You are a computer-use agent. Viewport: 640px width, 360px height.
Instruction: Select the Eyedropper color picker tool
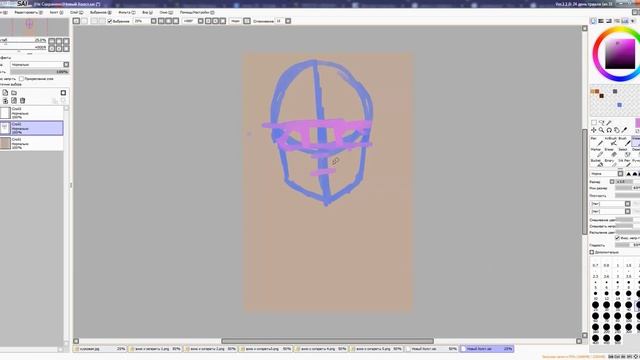pos(624,130)
